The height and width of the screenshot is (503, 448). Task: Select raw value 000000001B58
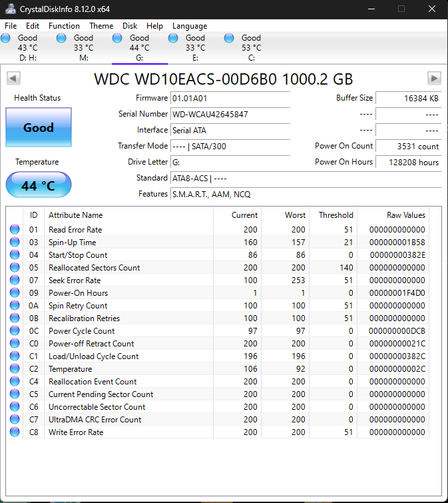pos(397,243)
